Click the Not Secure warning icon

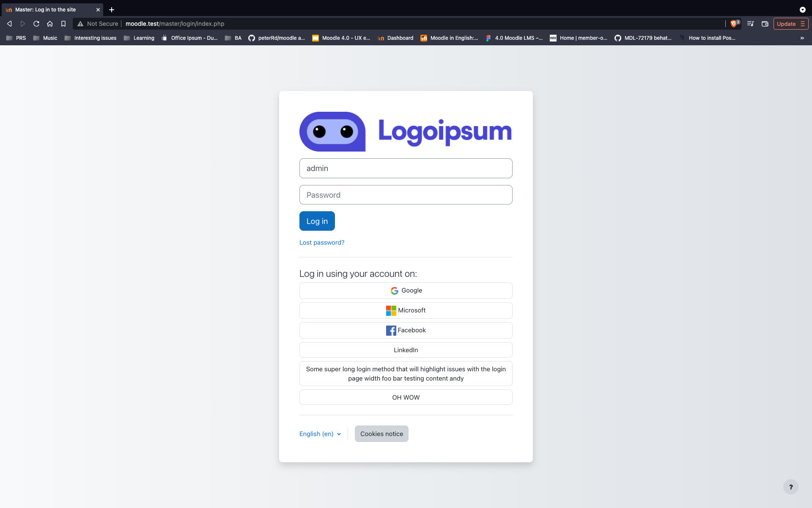click(x=80, y=24)
